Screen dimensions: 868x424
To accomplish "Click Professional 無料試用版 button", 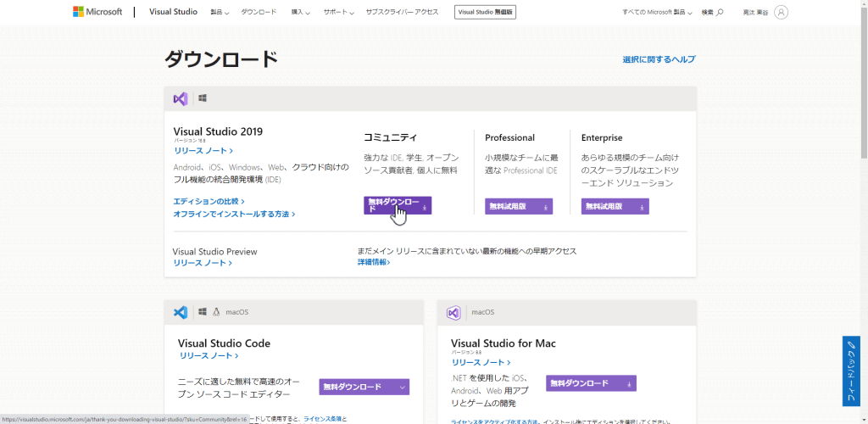I will (519, 206).
